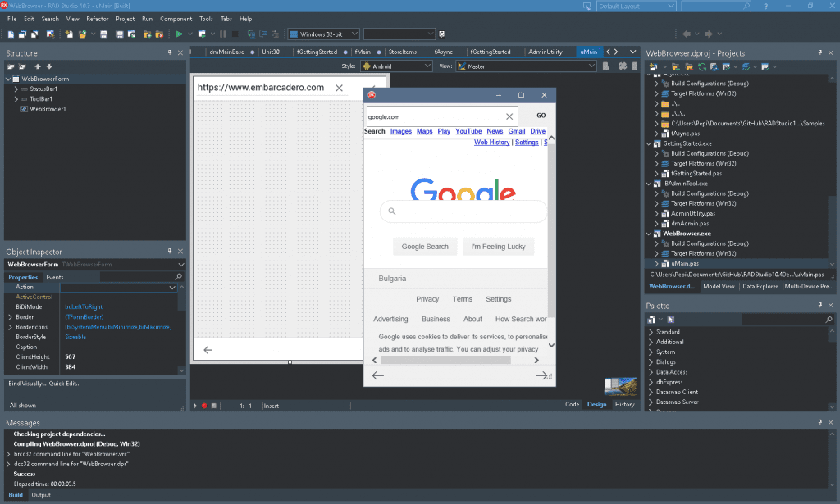Screen dimensions: 840x504
Task: Open the Refactor menu
Action: [x=98, y=19]
